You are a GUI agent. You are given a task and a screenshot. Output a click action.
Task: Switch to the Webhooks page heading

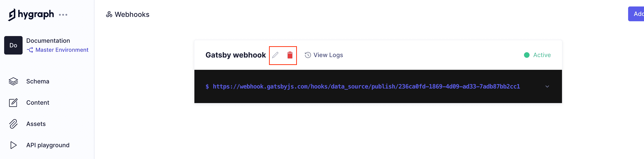click(132, 15)
